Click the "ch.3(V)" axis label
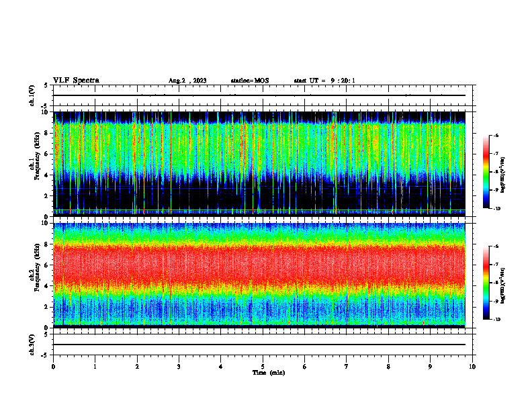 click(x=32, y=345)
